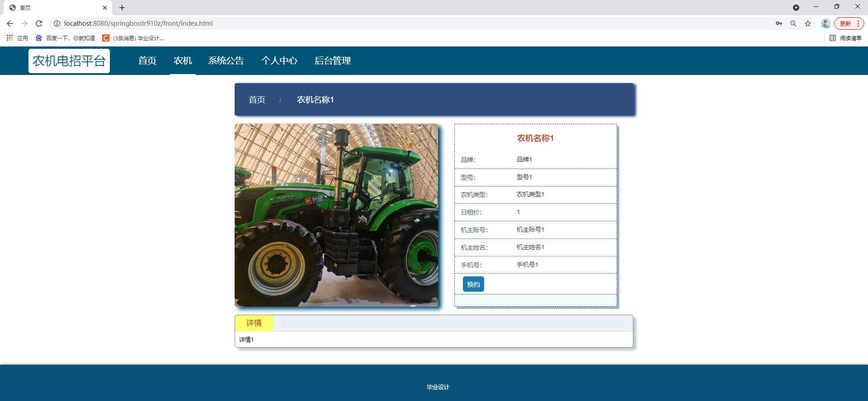This screenshot has width=868, height=401.
Task: Go back to the previous browser page
Action: [x=10, y=23]
